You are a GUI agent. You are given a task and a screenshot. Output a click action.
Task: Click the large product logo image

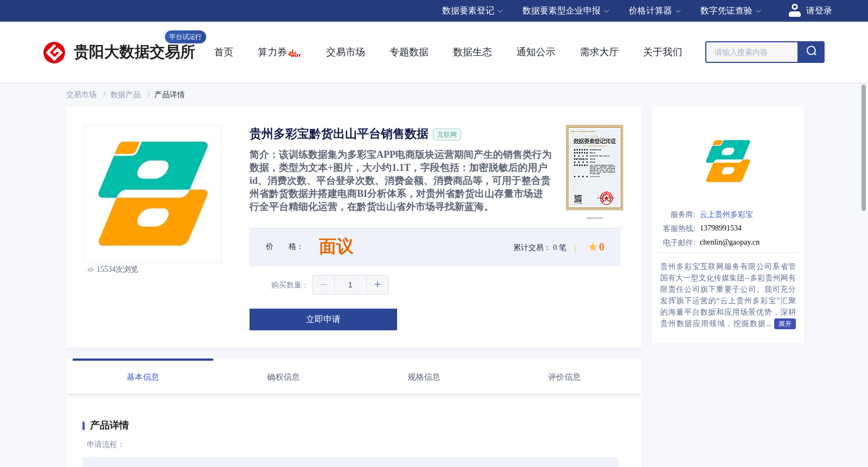point(153,194)
